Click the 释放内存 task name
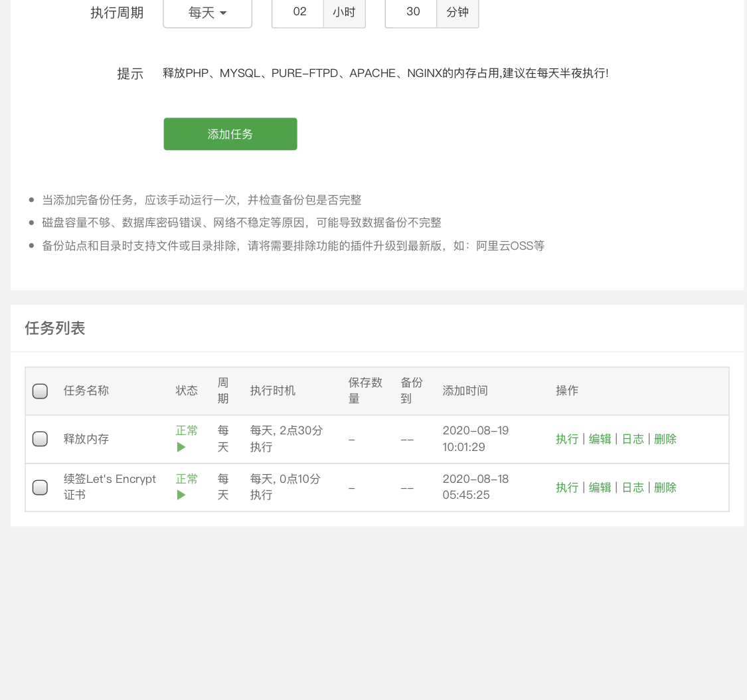This screenshot has width=747, height=700. (86, 439)
